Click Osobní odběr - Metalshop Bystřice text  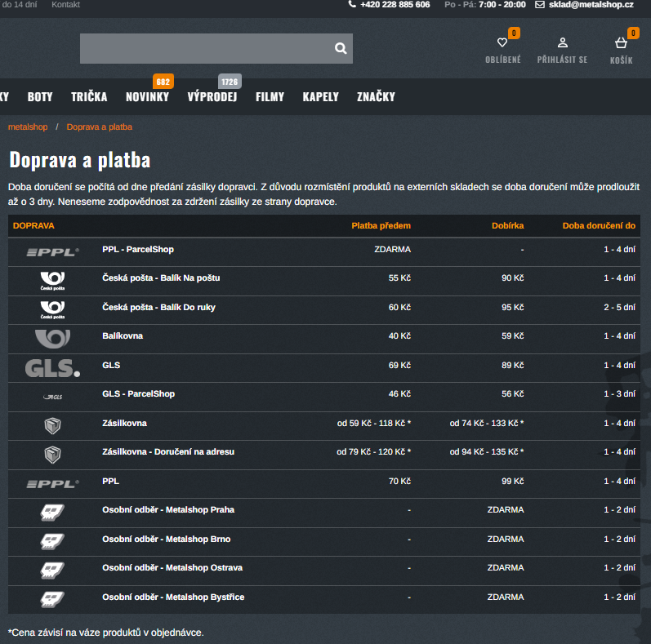(x=173, y=597)
